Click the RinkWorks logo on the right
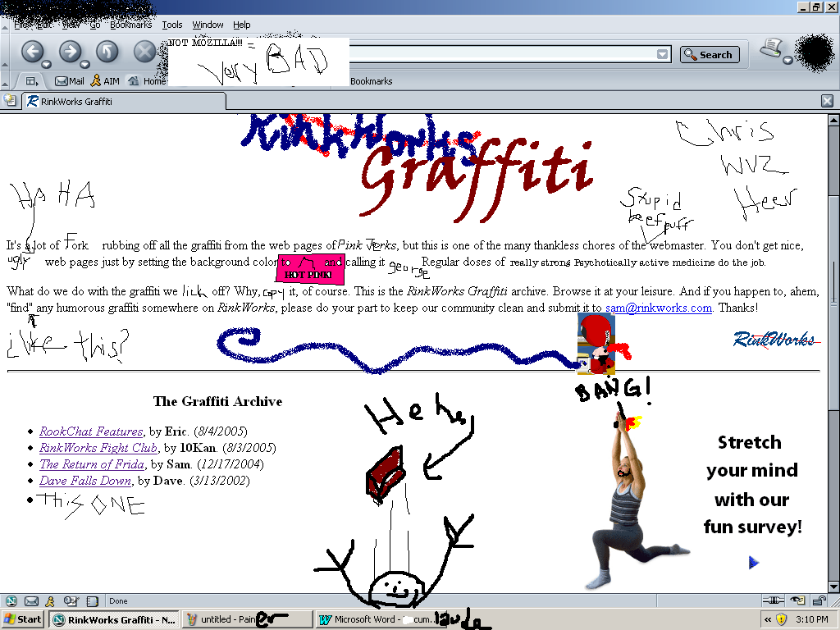This screenshot has height=630, width=840. point(776,339)
